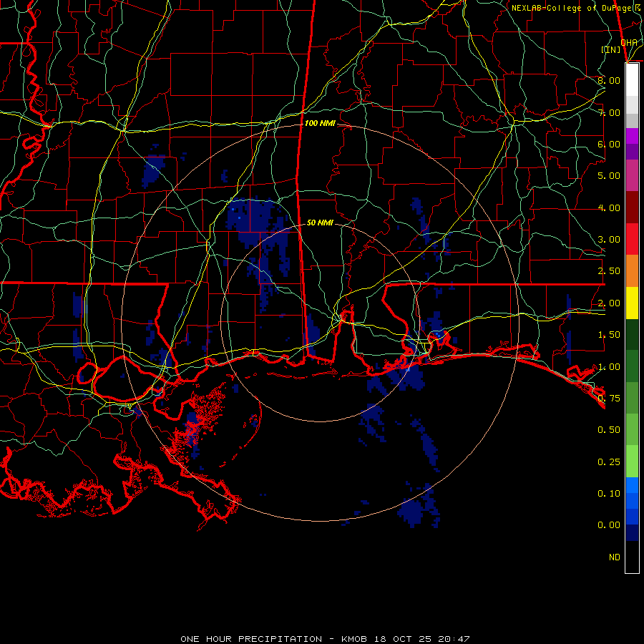This screenshot has width=644, height=644.
Task: Select the 2.00 legend value
Action: (609, 303)
